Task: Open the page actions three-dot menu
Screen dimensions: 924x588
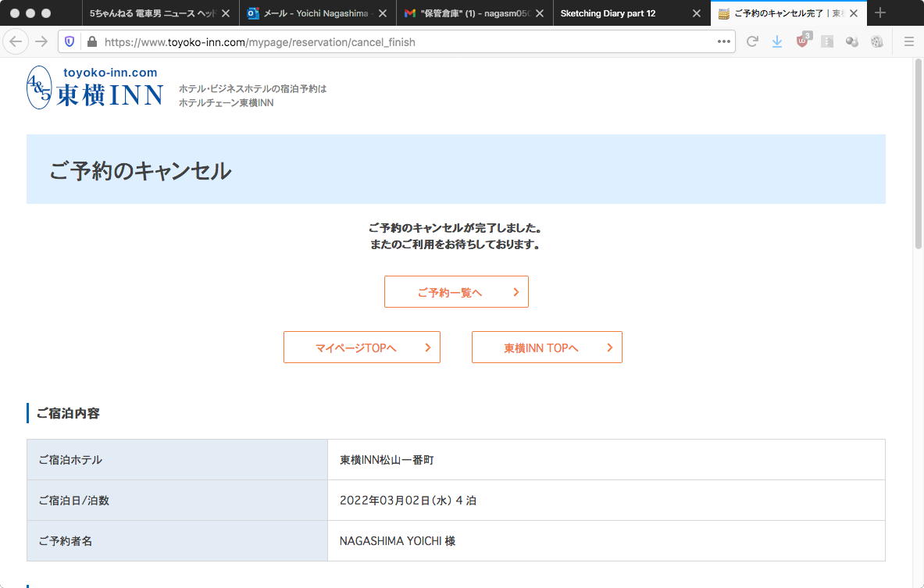Action: [x=723, y=42]
